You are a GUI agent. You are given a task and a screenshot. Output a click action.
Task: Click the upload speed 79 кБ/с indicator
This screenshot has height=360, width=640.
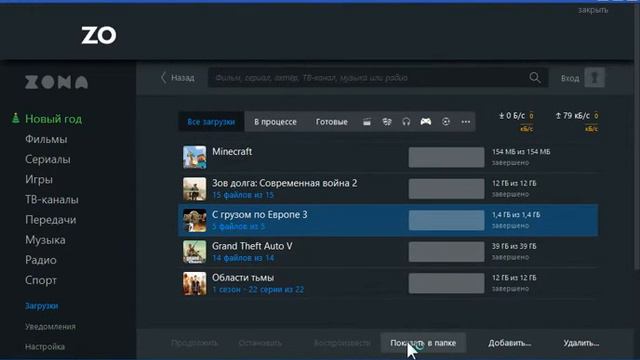[x=573, y=116]
